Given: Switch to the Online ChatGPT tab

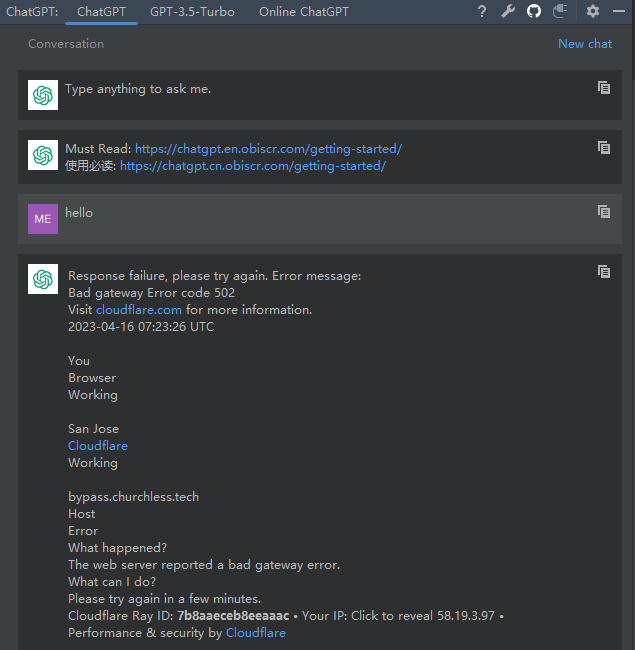Looking at the screenshot, I should [304, 12].
